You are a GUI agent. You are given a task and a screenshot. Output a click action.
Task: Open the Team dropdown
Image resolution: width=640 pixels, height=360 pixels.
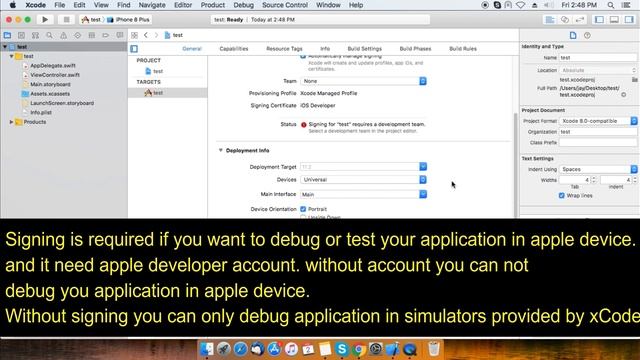[x=363, y=81]
